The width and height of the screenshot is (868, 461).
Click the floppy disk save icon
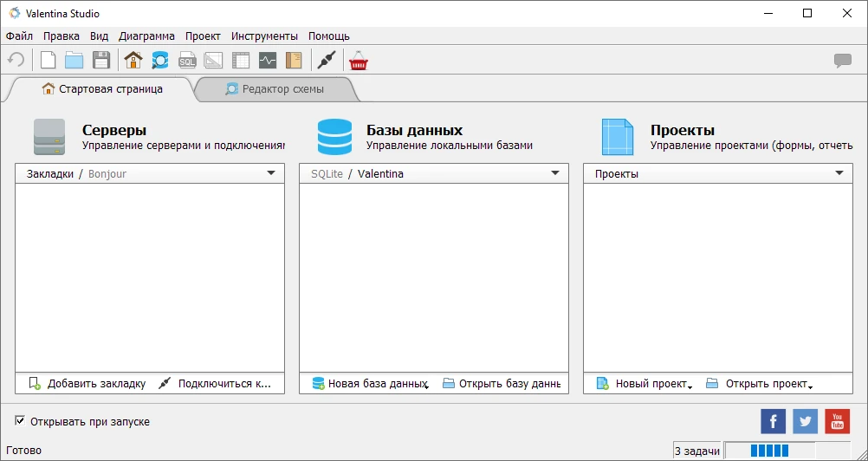click(x=100, y=61)
